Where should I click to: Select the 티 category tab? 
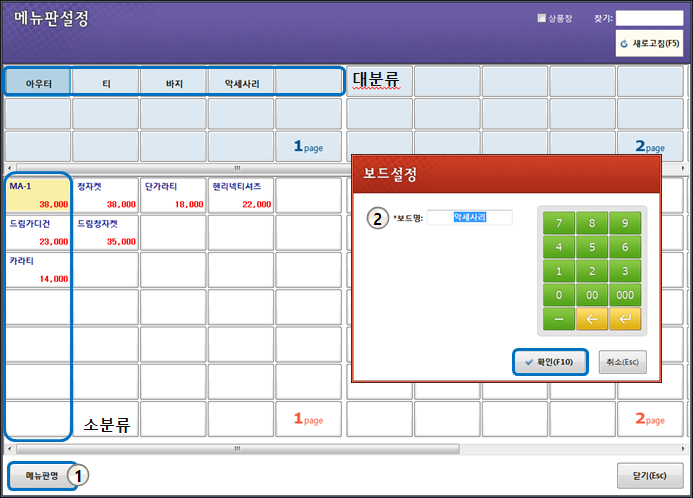click(106, 82)
